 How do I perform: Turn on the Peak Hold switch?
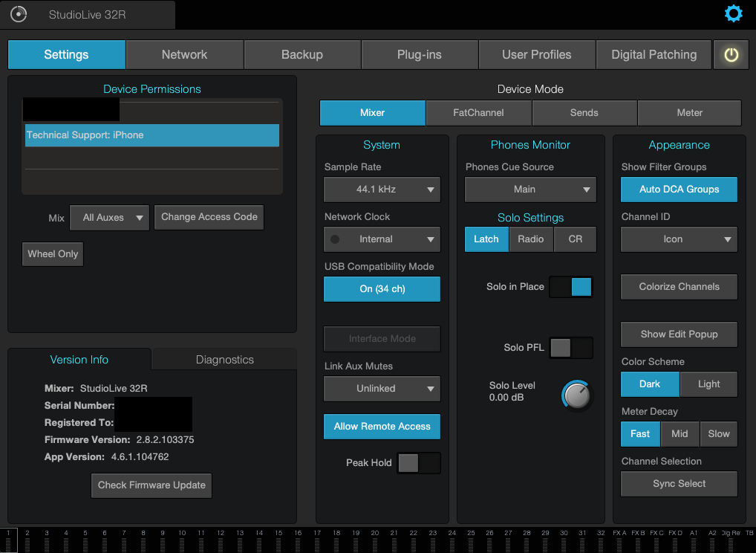[x=419, y=463]
